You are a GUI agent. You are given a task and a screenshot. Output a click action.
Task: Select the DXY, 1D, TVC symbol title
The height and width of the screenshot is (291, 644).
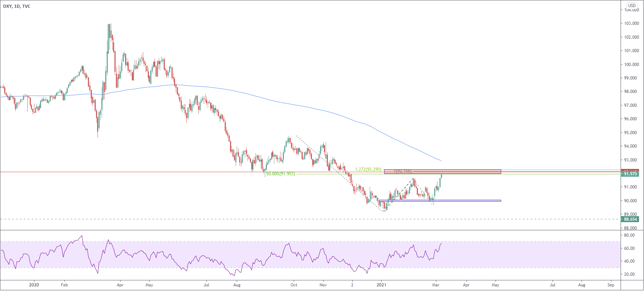click(16, 6)
